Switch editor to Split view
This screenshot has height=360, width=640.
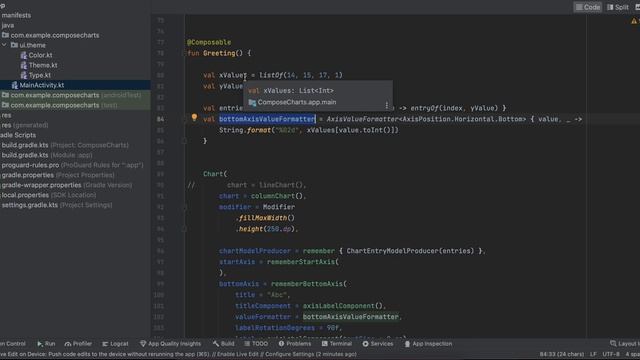click(618, 7)
